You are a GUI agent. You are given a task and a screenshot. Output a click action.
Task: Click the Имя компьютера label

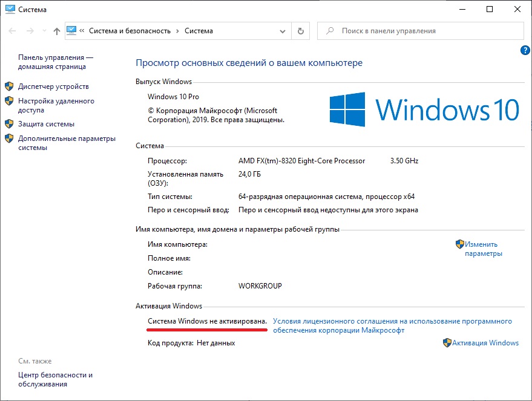[177, 244]
